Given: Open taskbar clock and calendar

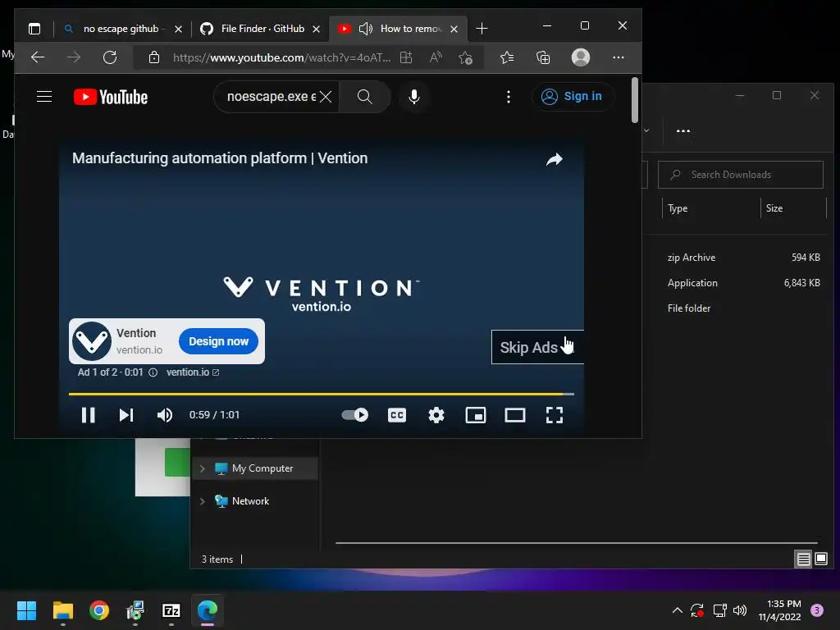Looking at the screenshot, I should tap(779, 610).
